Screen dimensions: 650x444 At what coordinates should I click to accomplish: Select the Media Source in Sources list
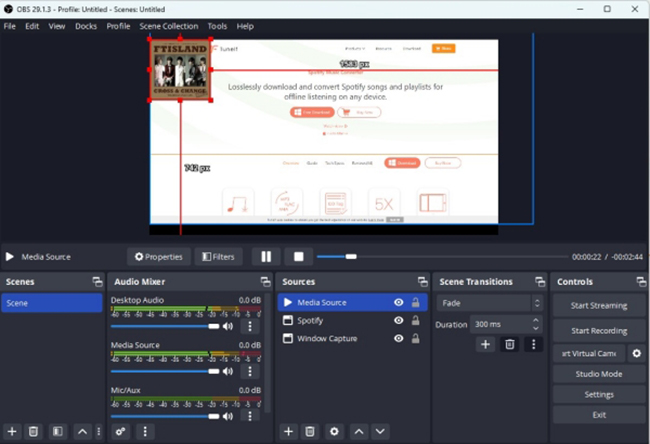click(x=352, y=302)
